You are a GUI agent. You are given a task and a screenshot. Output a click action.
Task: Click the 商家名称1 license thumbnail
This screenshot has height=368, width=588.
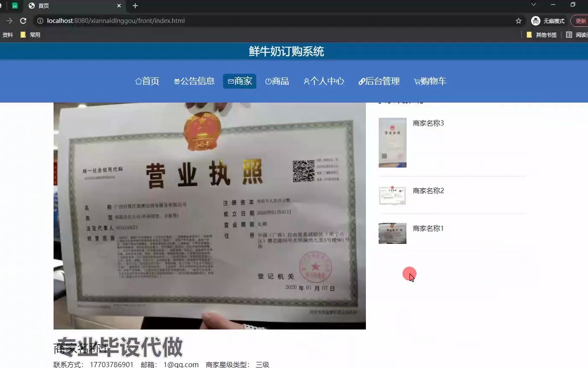[392, 233]
